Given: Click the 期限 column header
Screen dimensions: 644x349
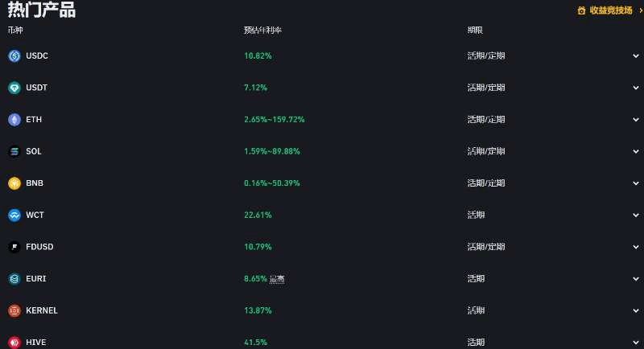Looking at the screenshot, I should click(x=475, y=30).
